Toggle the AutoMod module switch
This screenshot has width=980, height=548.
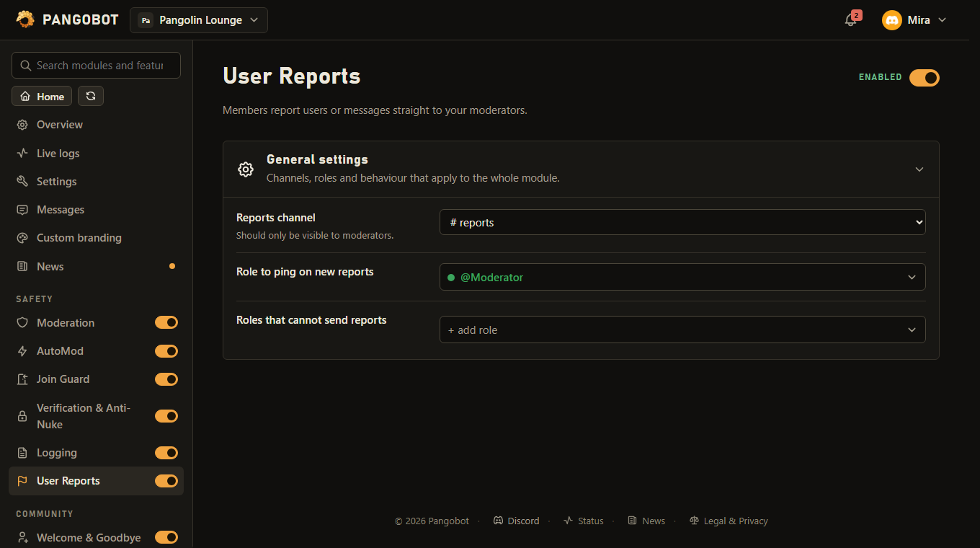pos(166,351)
